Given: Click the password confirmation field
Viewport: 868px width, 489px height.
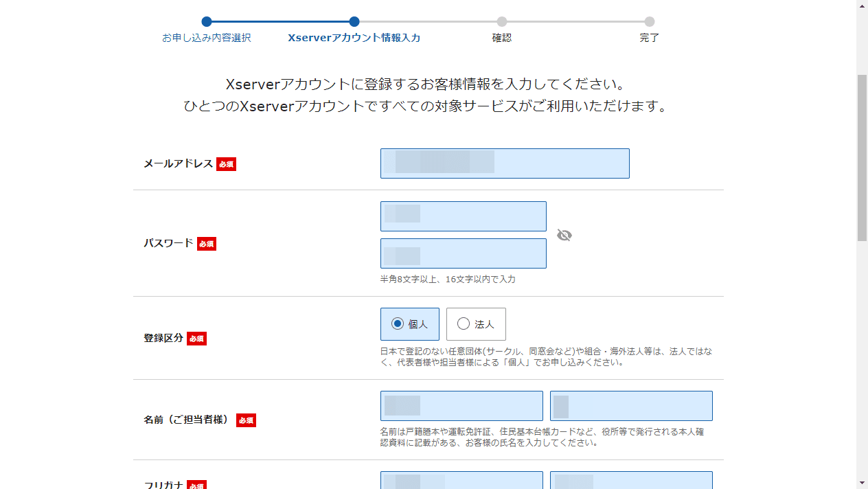Looking at the screenshot, I should (464, 253).
